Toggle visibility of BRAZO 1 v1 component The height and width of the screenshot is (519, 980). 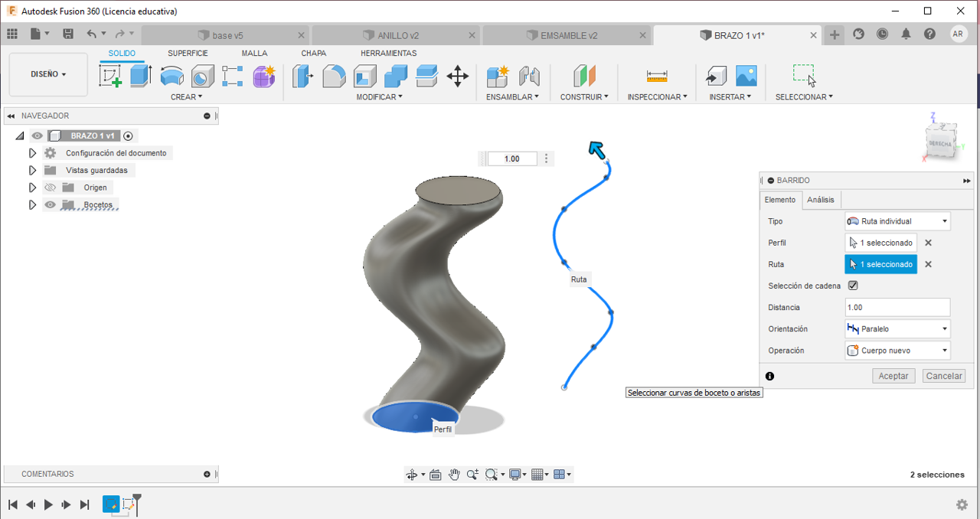click(38, 135)
